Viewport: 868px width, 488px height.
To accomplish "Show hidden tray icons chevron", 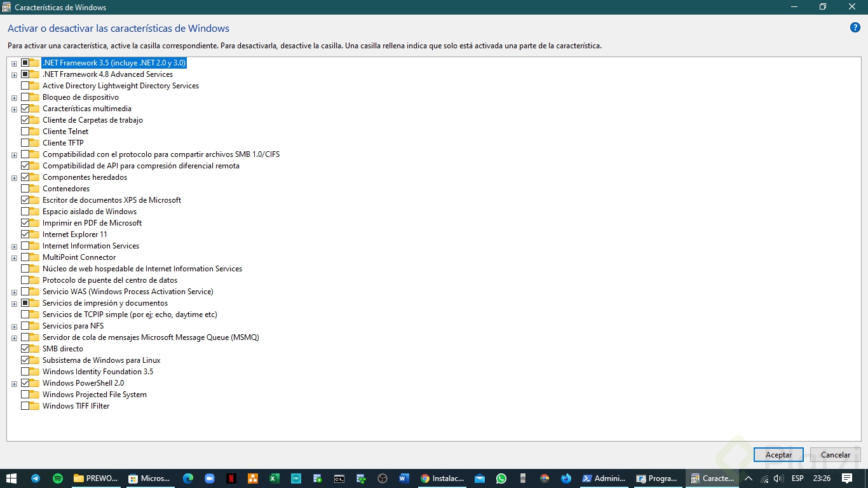I will tap(748, 478).
